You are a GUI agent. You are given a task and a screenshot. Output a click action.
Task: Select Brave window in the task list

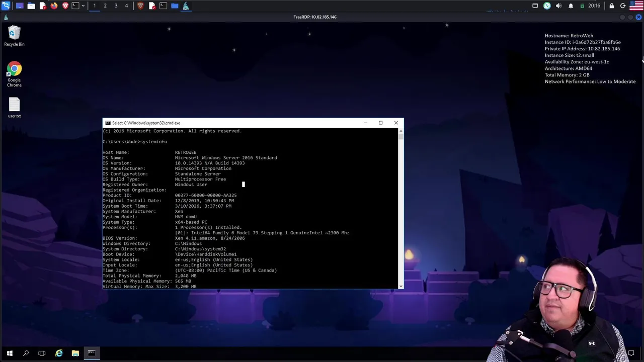pyautogui.click(x=140, y=6)
